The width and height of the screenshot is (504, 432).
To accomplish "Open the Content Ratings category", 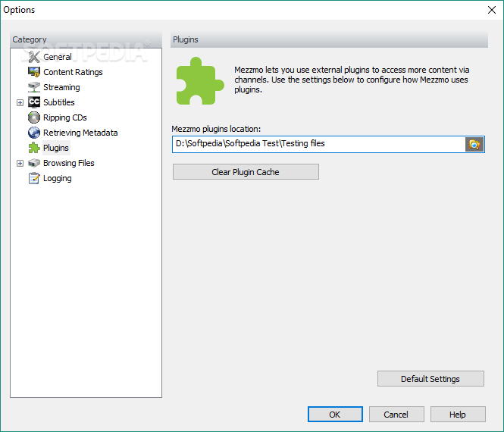I will click(73, 72).
